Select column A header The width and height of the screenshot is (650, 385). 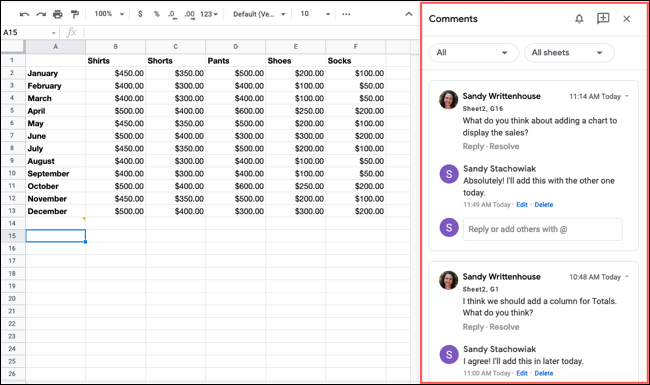pos(56,47)
